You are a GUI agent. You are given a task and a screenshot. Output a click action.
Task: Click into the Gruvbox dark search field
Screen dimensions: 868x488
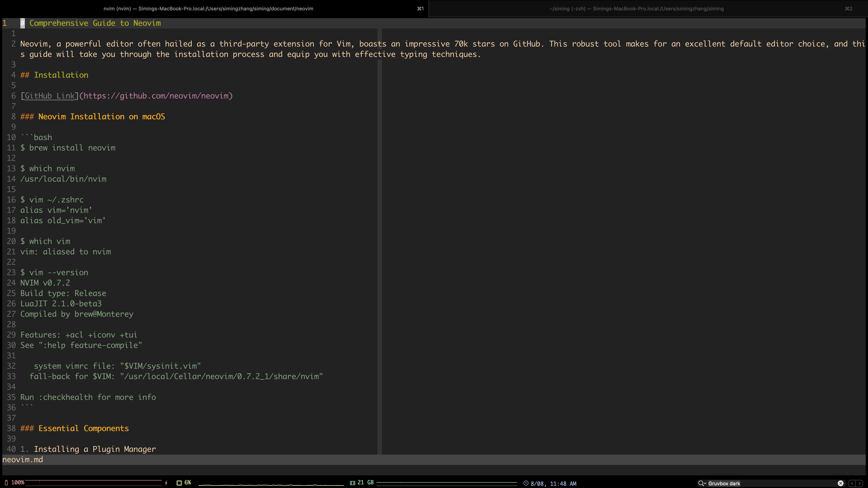[772, 484]
